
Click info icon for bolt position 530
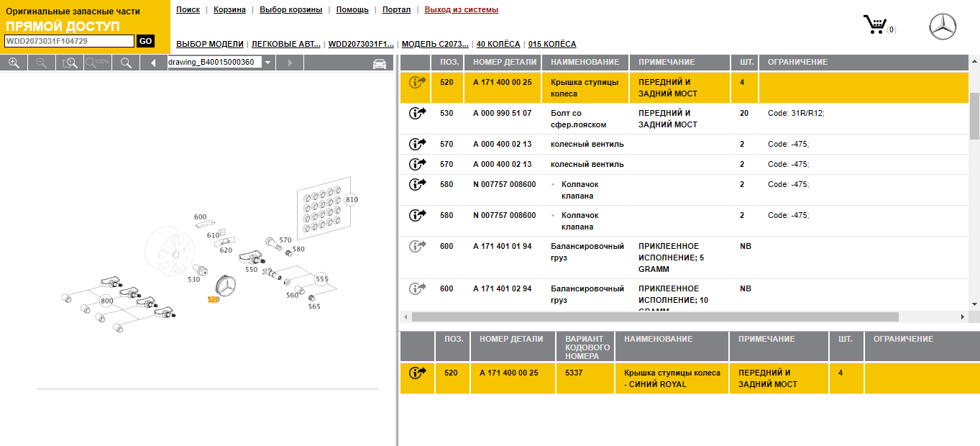click(x=418, y=113)
